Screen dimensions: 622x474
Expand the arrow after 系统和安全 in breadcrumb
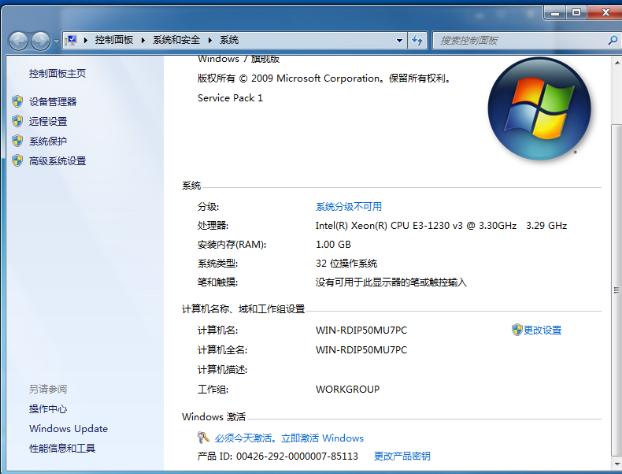[x=212, y=40]
